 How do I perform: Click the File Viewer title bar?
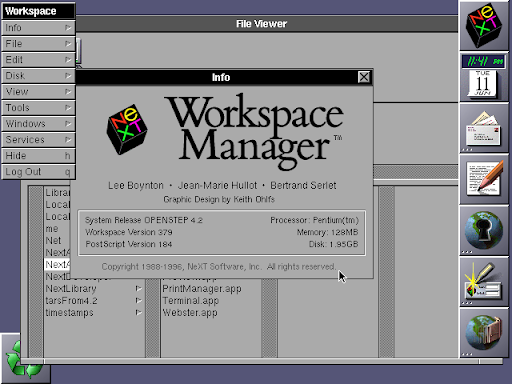(261, 24)
